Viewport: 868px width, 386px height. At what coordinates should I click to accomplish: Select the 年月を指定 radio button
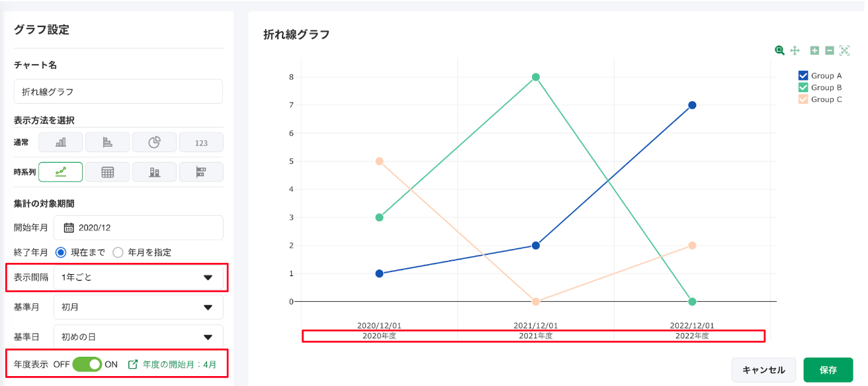[x=118, y=252]
